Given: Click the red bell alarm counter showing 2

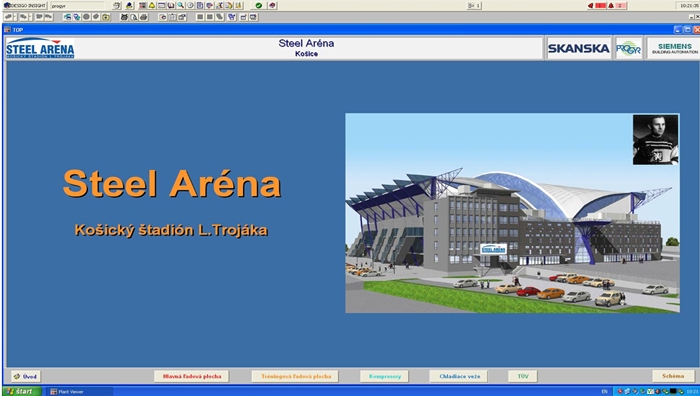Looking at the screenshot, I should click(x=617, y=6).
